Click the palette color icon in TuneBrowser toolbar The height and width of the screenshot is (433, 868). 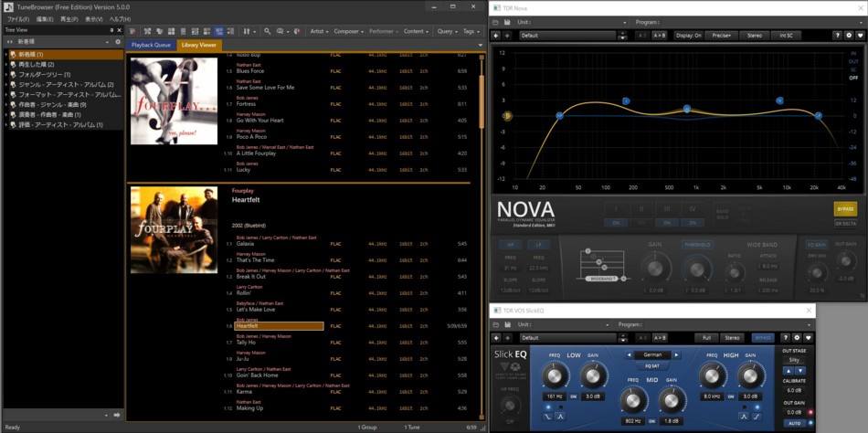297,32
